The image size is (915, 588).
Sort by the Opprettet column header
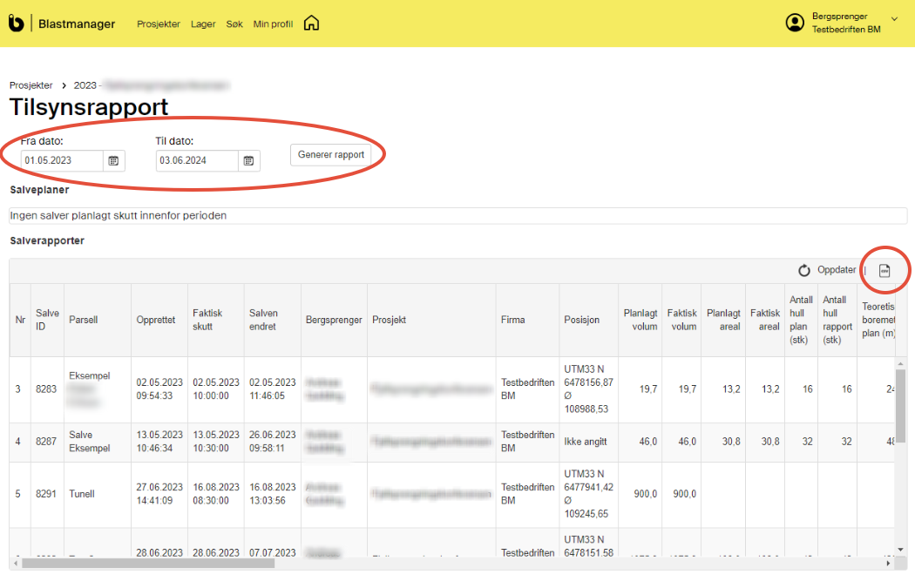159,320
